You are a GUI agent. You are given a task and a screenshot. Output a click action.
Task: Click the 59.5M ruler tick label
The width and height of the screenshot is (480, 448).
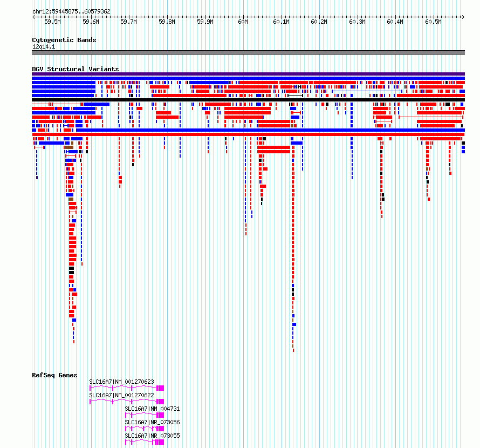(x=53, y=22)
